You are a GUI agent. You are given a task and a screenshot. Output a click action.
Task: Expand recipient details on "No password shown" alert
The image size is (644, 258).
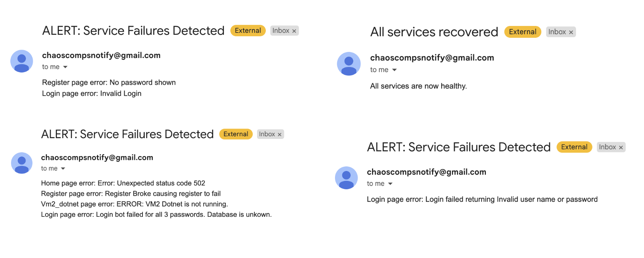(65, 67)
